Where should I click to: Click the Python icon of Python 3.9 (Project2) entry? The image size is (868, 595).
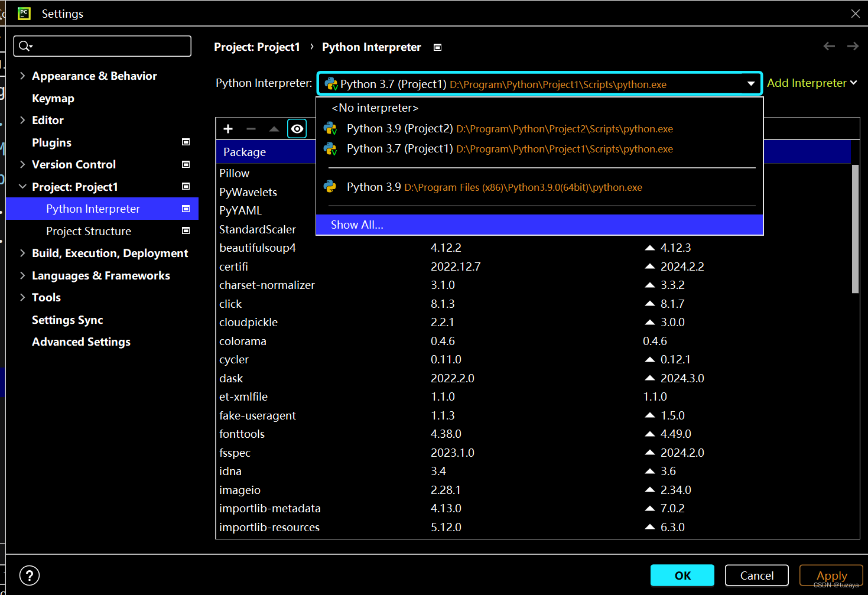[x=330, y=128]
